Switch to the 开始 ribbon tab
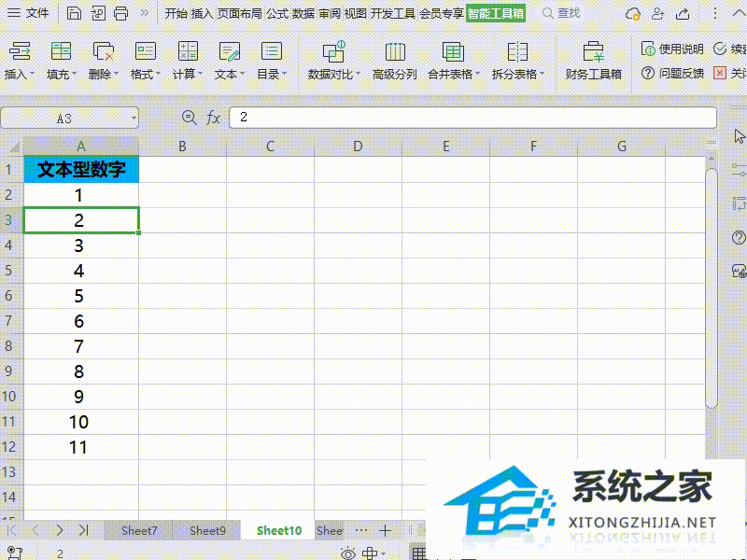The width and height of the screenshot is (747, 560). (x=176, y=13)
